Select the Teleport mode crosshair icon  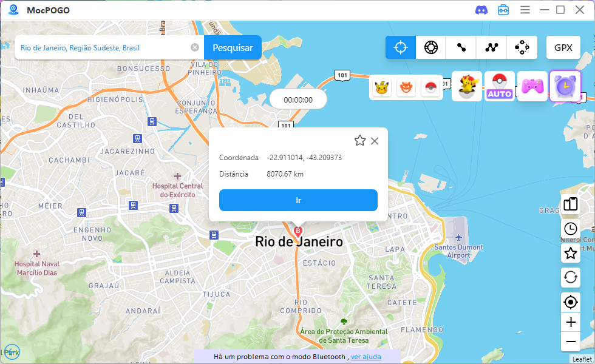pos(400,47)
